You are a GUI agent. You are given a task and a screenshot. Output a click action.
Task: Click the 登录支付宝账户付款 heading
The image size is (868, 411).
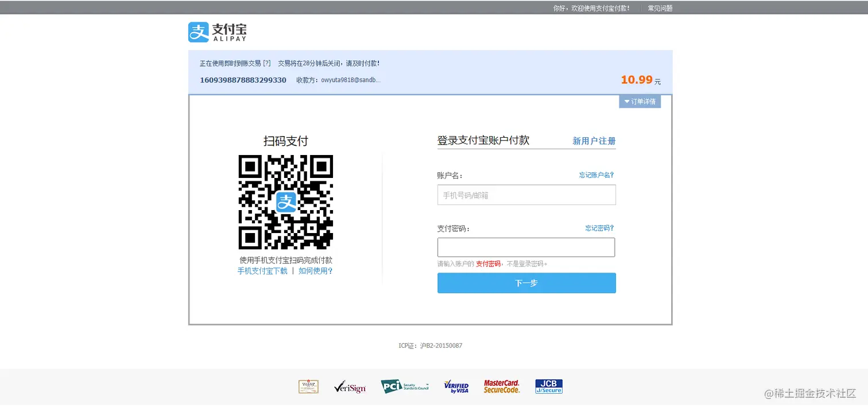pos(483,141)
